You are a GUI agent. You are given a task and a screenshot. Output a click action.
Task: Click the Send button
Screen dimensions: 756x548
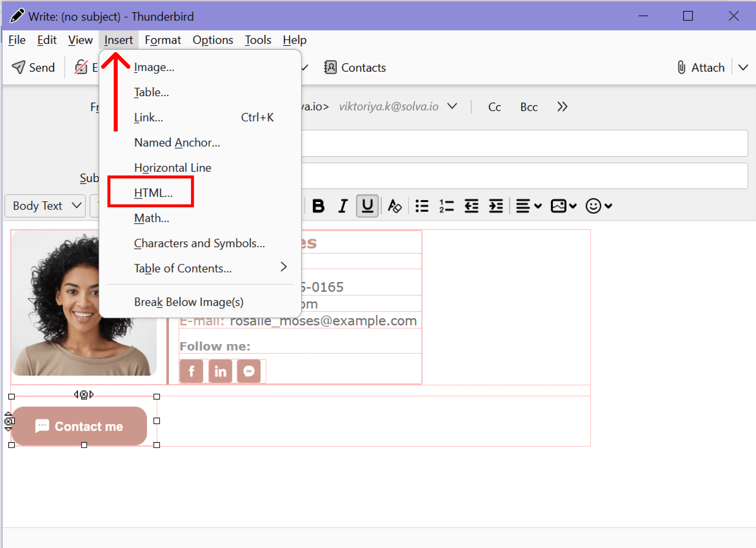(x=33, y=67)
